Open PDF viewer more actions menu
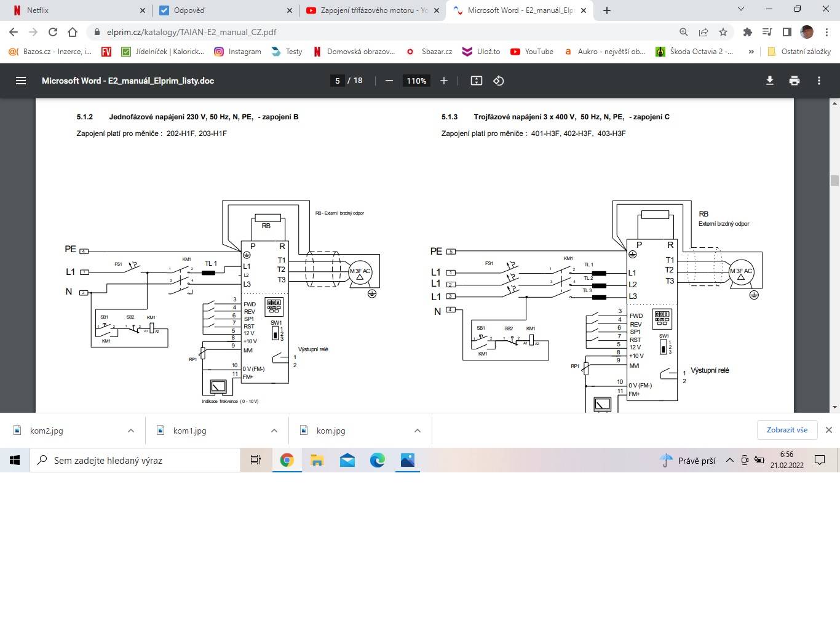The image size is (840, 620). tap(819, 81)
